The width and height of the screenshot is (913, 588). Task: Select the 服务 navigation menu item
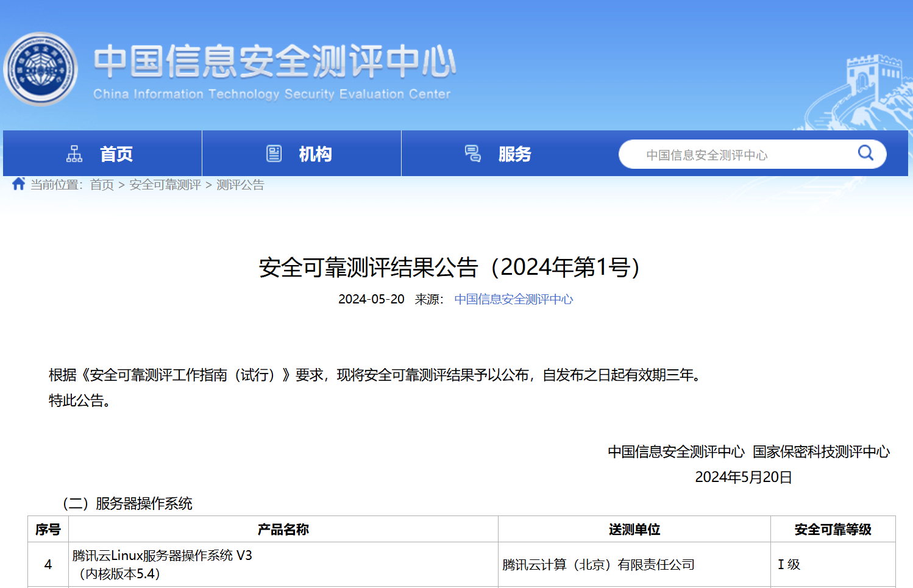[x=514, y=154]
